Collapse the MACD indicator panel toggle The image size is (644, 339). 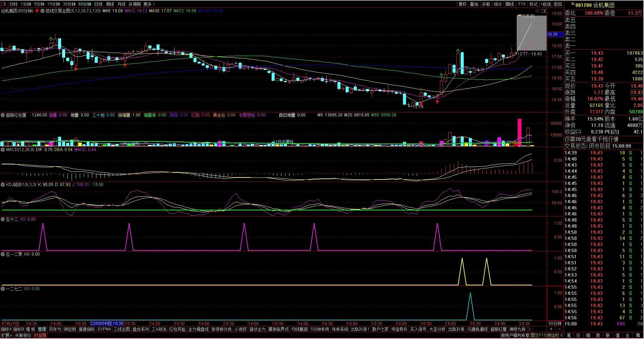(3, 150)
